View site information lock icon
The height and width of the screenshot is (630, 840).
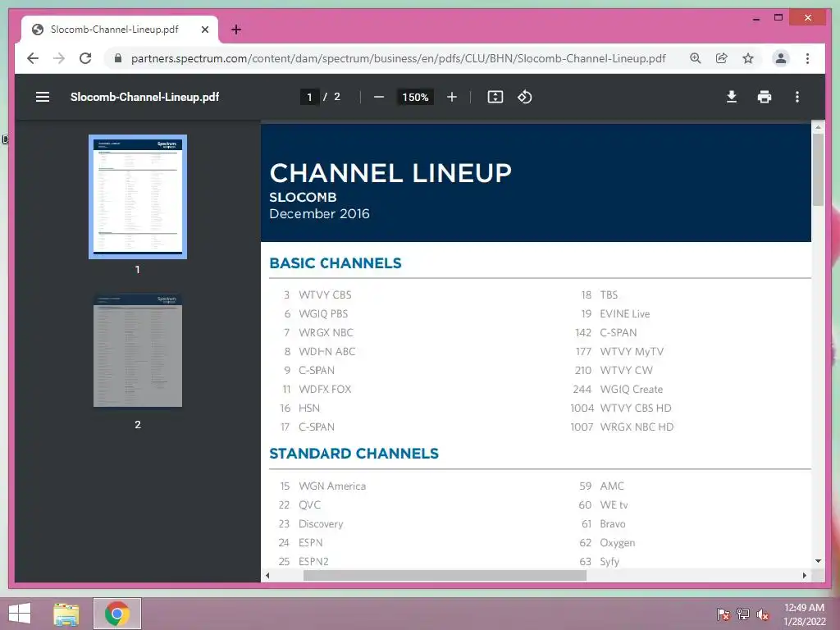118,58
